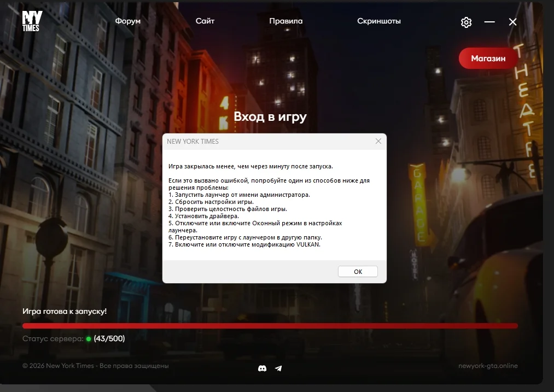Open the Форум menu item
554x392 pixels.
(127, 21)
